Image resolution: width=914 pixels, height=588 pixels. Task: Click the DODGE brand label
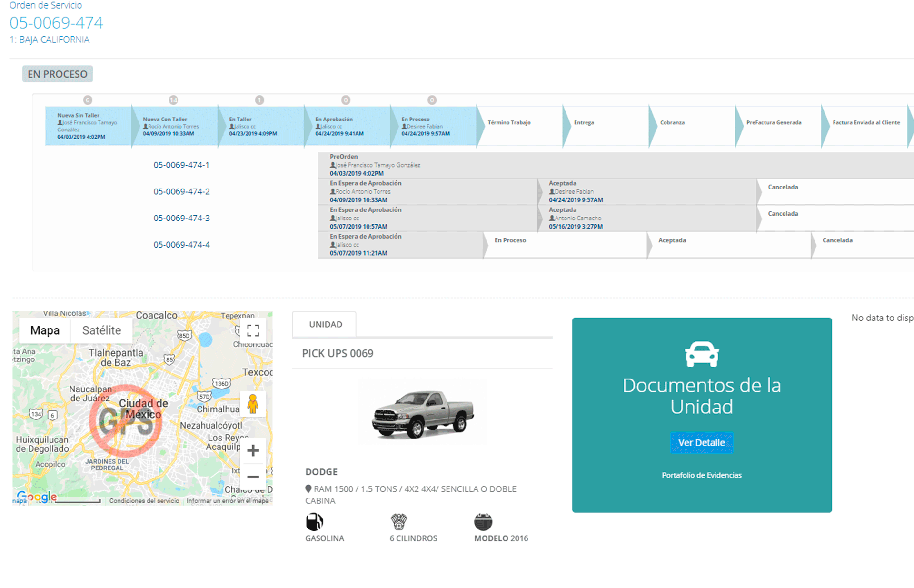coord(321,472)
